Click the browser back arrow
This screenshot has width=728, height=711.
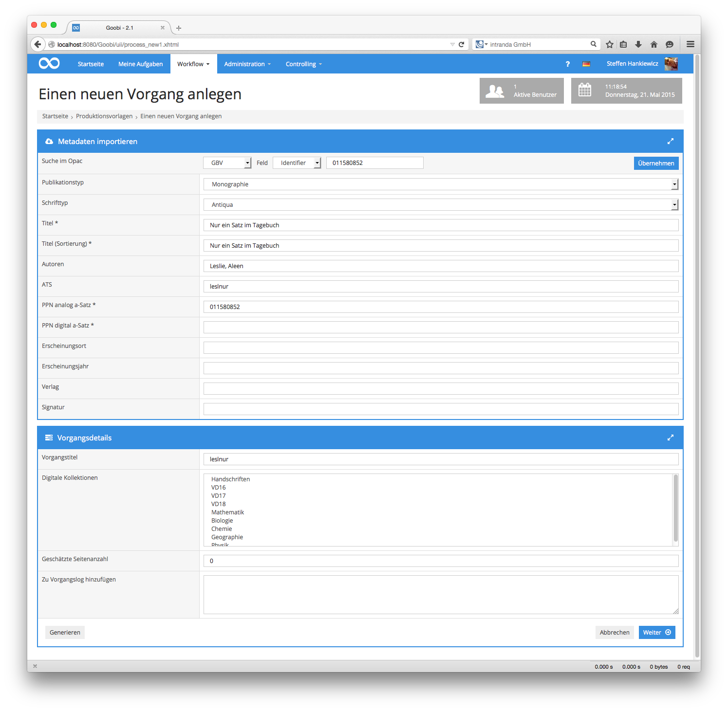pyautogui.click(x=38, y=44)
